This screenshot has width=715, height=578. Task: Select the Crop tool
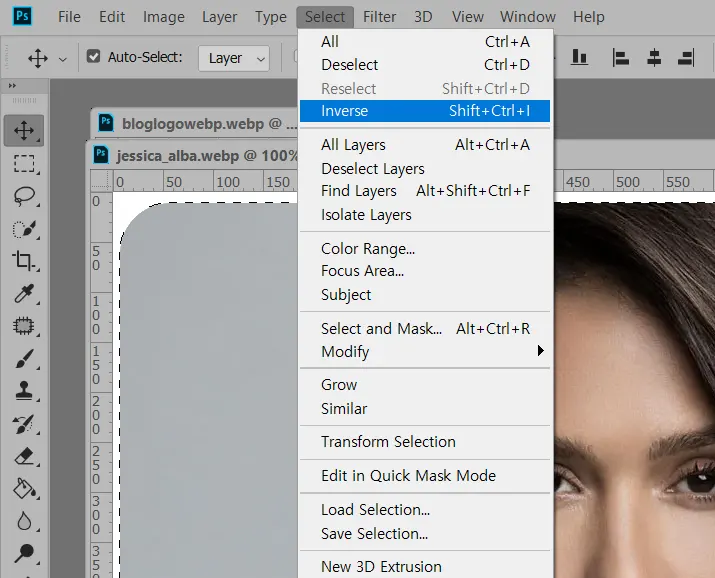24,261
